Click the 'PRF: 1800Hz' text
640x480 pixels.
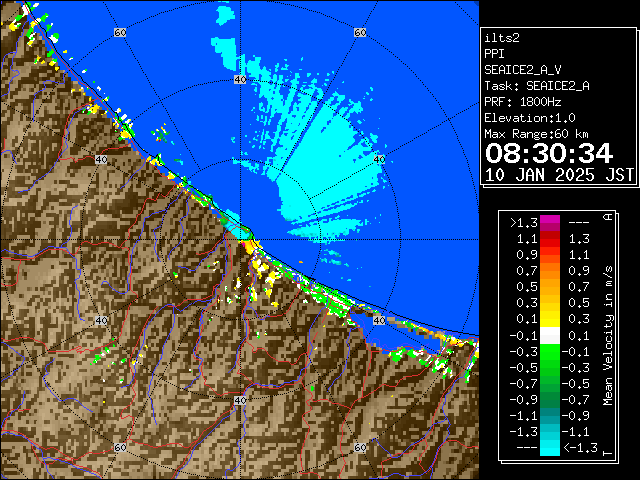point(523,102)
